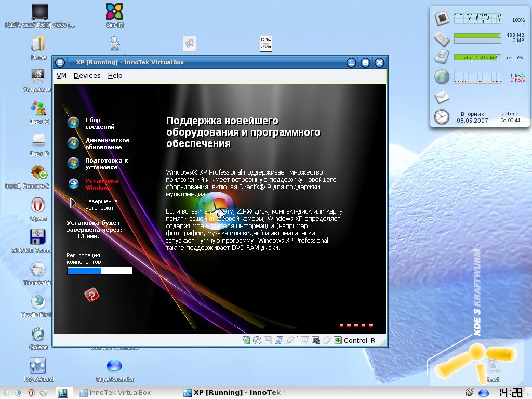Open the Диск C desktop icon
This screenshot has height=399, width=532.
coord(38,112)
